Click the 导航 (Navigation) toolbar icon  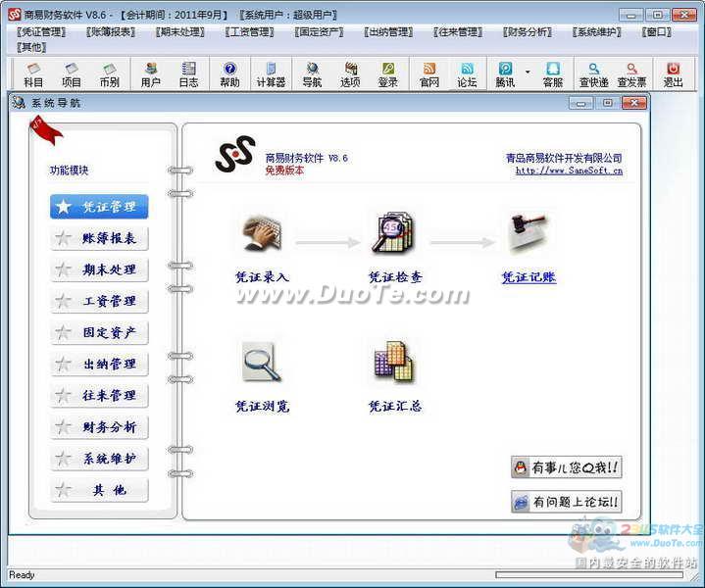pyautogui.click(x=312, y=74)
